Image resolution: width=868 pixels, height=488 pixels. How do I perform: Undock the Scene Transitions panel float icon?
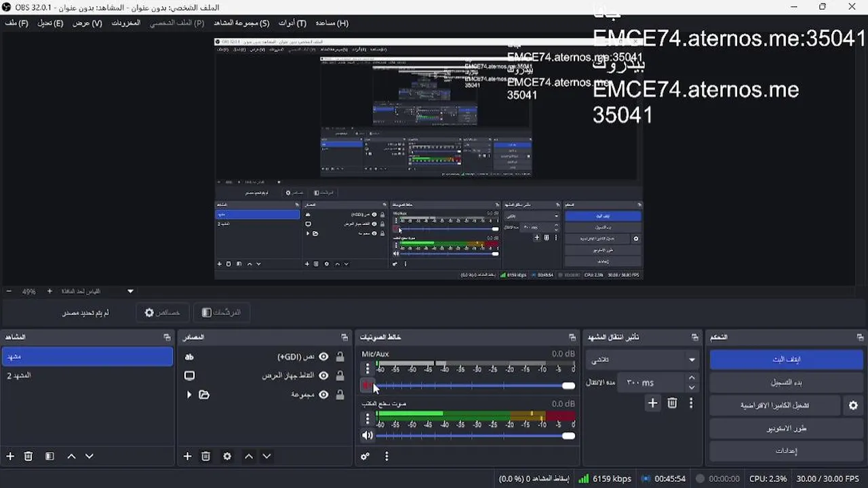[694, 337]
